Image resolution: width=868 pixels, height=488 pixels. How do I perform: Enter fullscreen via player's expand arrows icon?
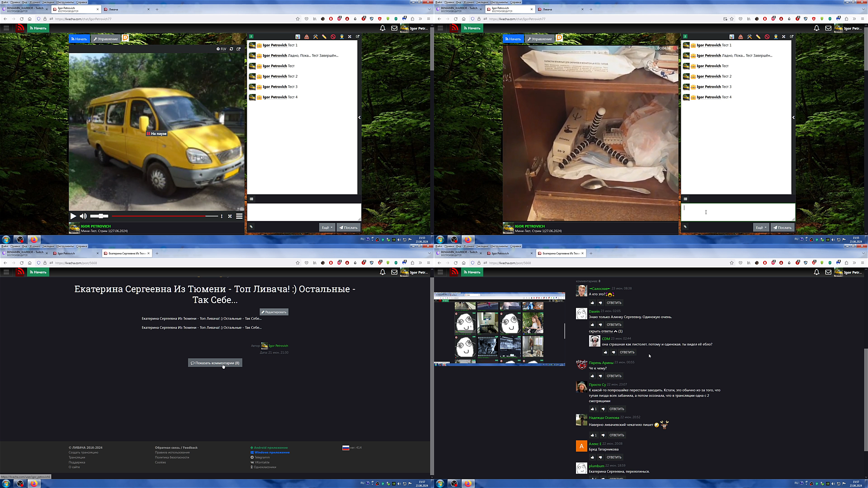230,216
